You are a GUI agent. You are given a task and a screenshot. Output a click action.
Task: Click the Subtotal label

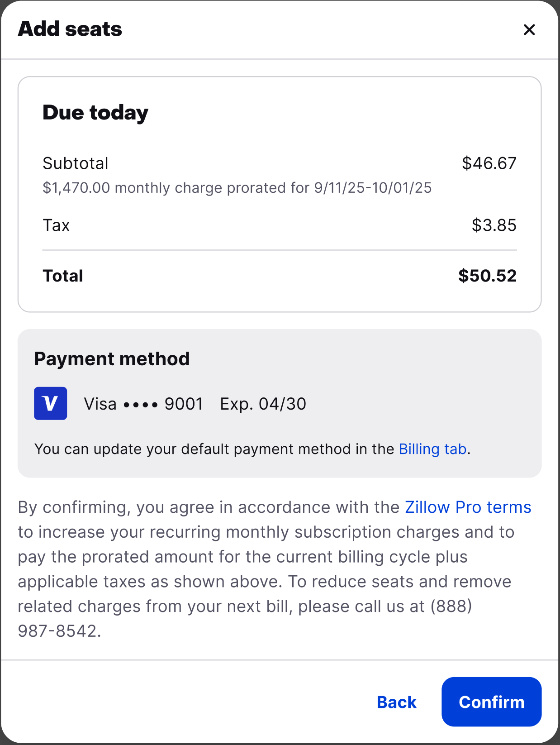76,163
